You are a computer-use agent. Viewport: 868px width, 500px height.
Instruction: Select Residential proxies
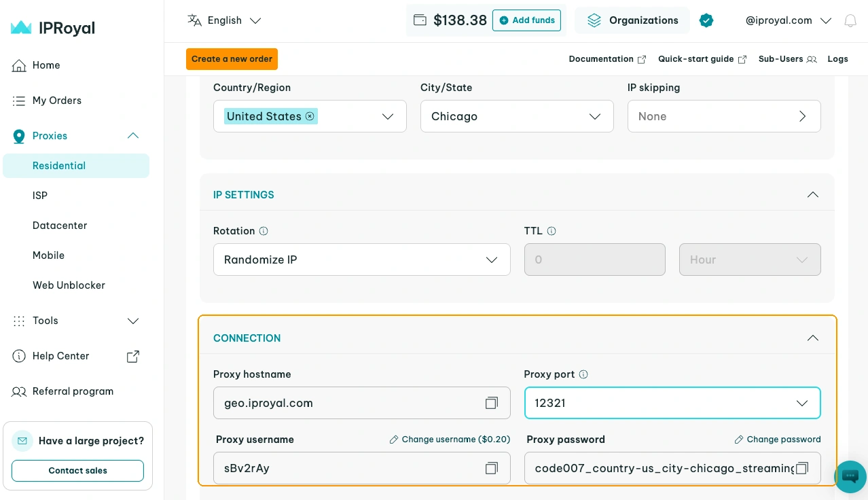click(x=76, y=166)
